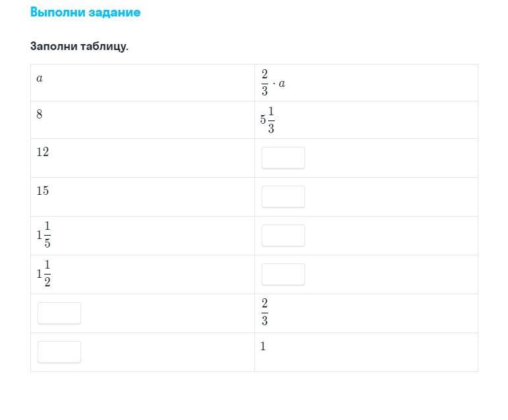Screen dimensions: 508x420
Task: Click the mixed number 1 1/5
Action: (x=43, y=234)
